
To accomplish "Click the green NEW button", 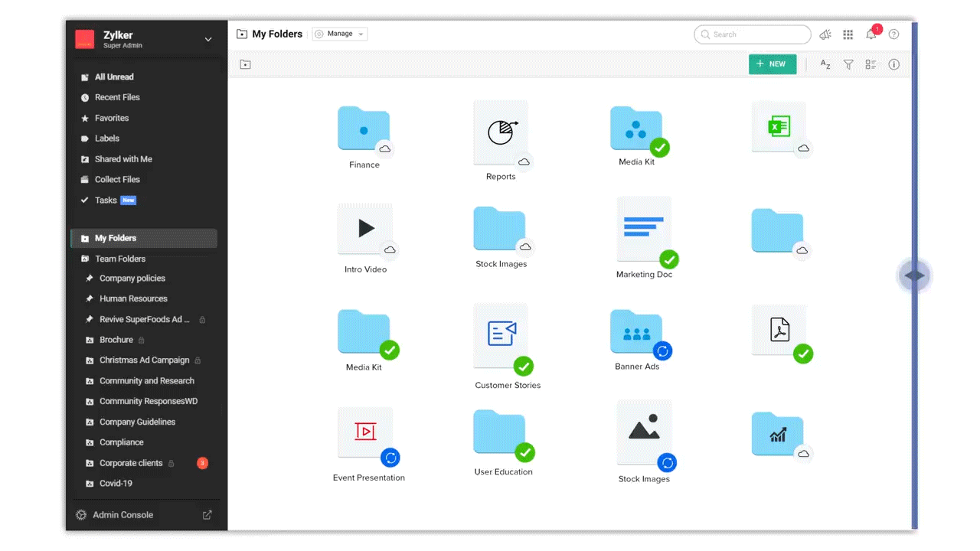I will pos(772,64).
